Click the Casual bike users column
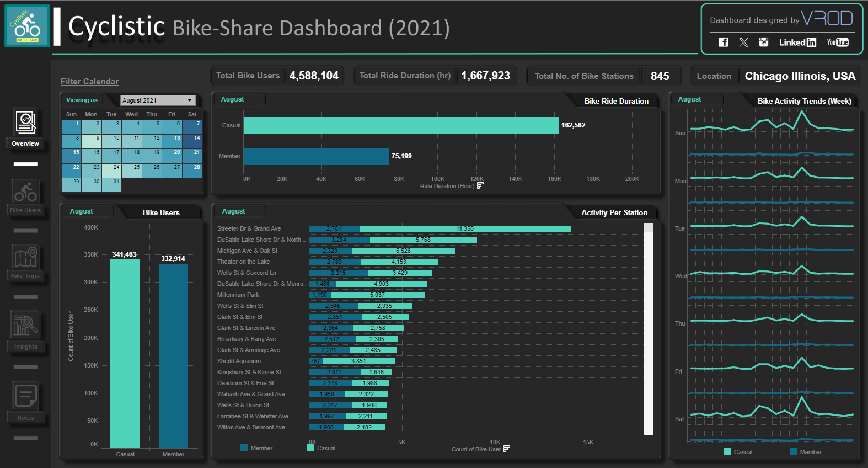This screenshot has height=468, width=868. click(125, 354)
